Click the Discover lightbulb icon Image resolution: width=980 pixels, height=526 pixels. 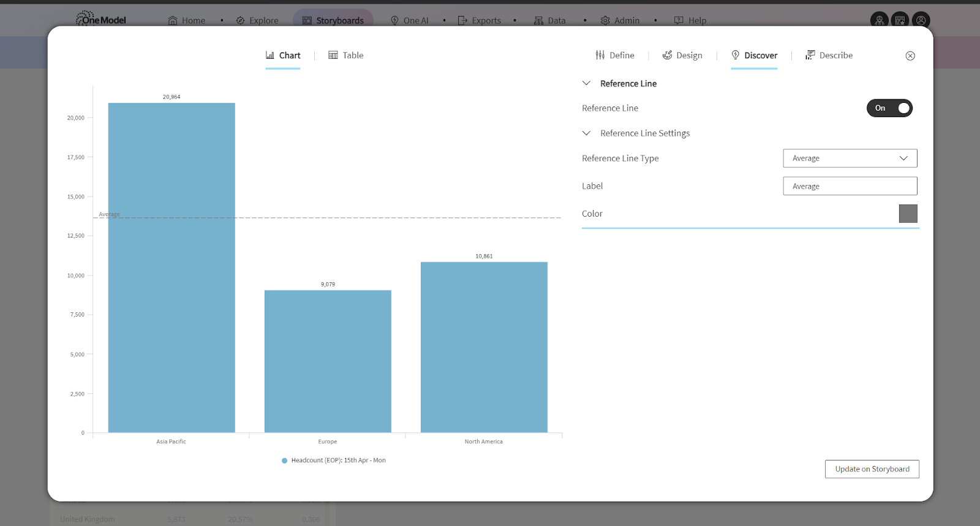point(736,55)
